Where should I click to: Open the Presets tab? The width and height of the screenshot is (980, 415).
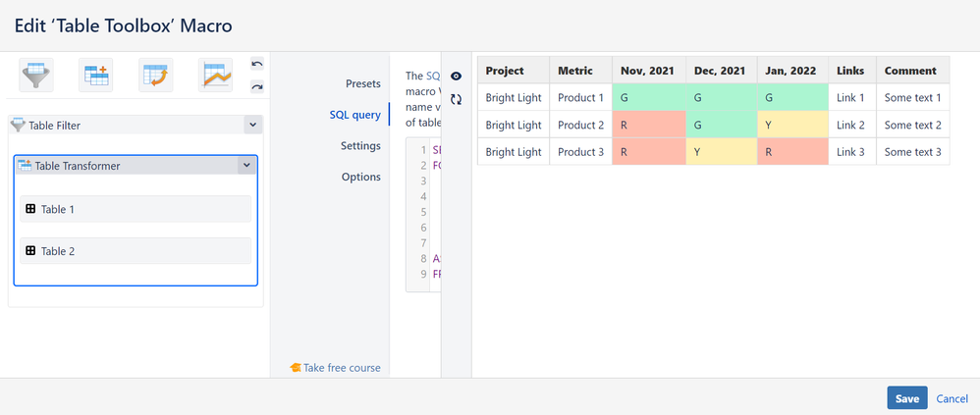[x=362, y=83]
